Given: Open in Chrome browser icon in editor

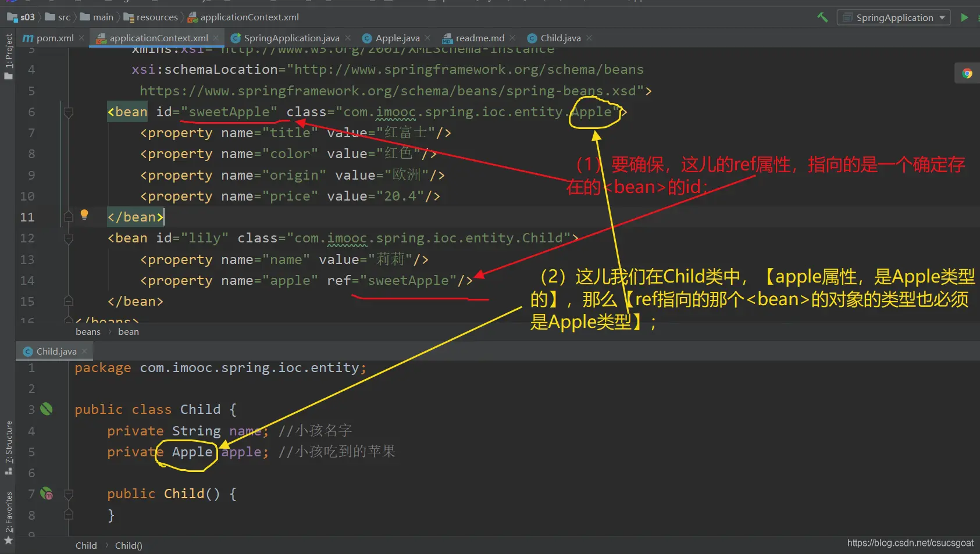Looking at the screenshot, I should click(967, 73).
